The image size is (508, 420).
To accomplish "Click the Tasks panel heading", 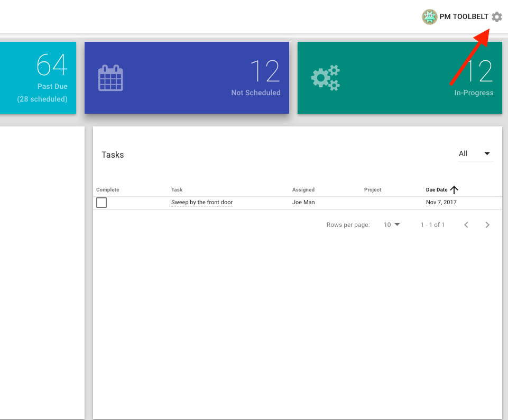I will pyautogui.click(x=113, y=154).
